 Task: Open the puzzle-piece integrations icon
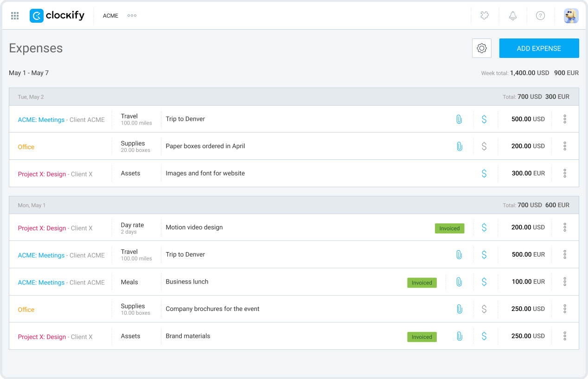point(485,16)
